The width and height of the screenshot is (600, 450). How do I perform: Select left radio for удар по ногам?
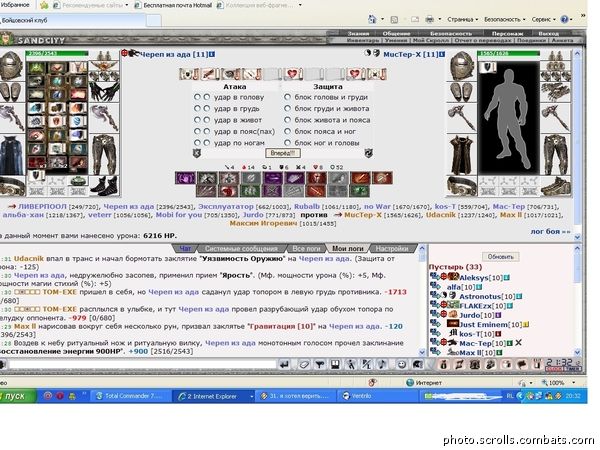tap(197, 143)
